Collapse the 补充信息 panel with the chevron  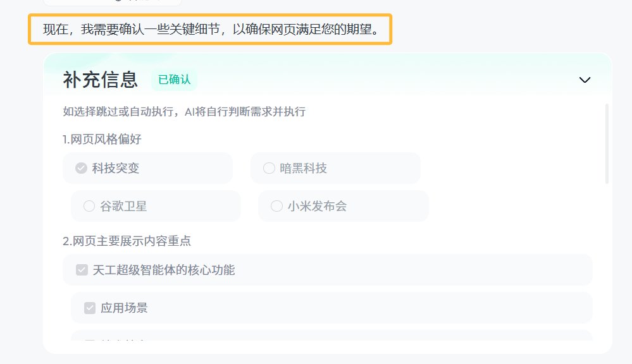coord(585,80)
